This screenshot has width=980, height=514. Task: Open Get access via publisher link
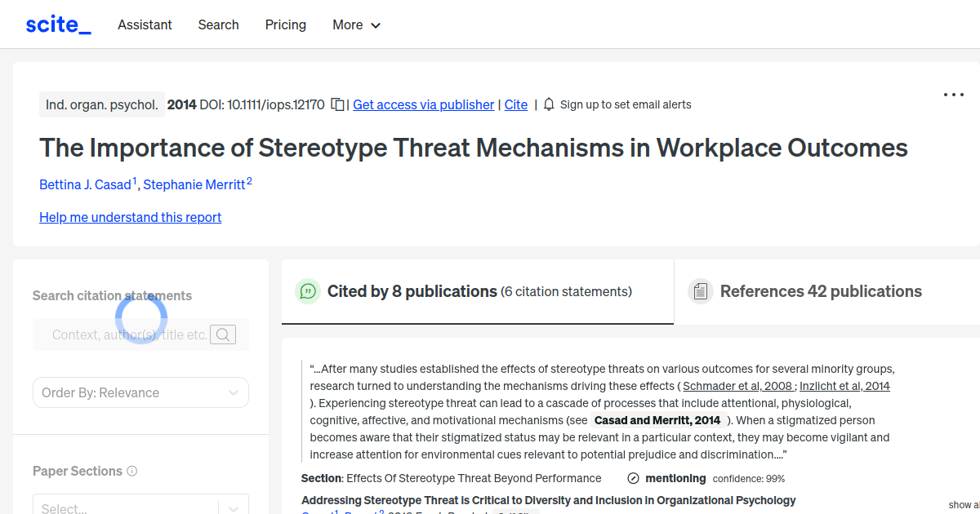pyautogui.click(x=423, y=104)
